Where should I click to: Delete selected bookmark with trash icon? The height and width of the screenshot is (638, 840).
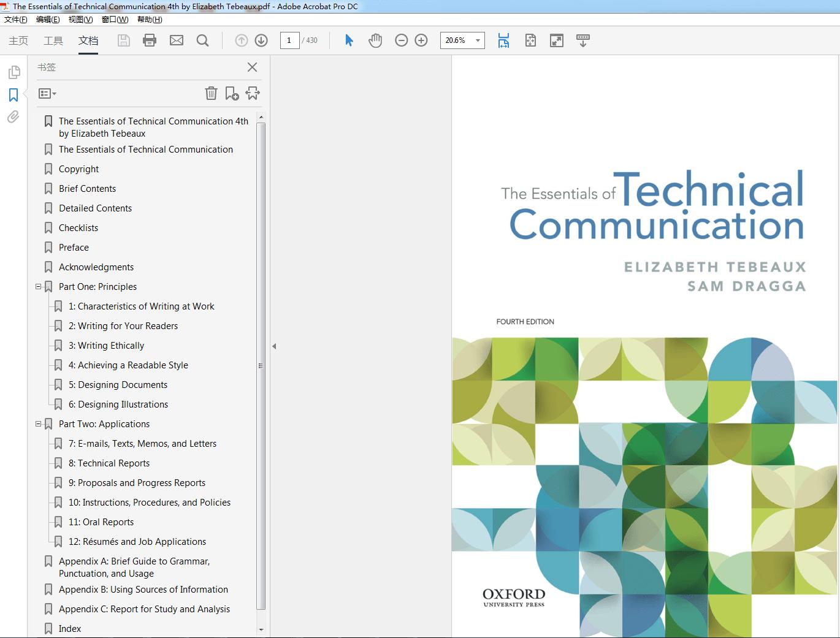[211, 93]
